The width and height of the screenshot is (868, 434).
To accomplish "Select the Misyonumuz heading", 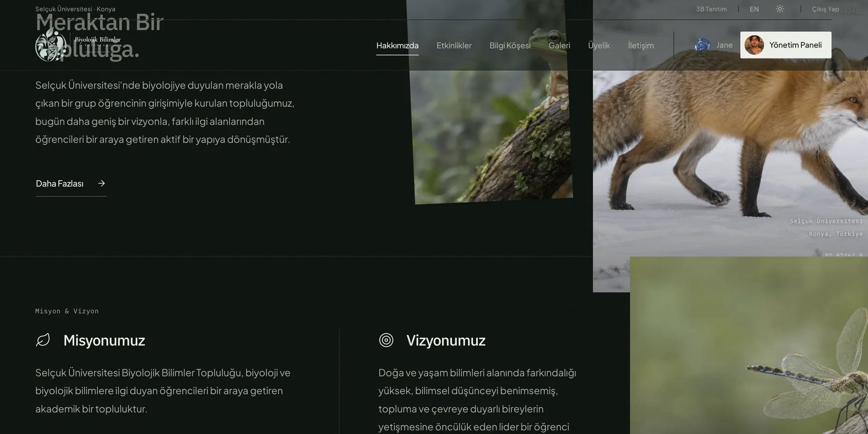I will click(x=104, y=340).
